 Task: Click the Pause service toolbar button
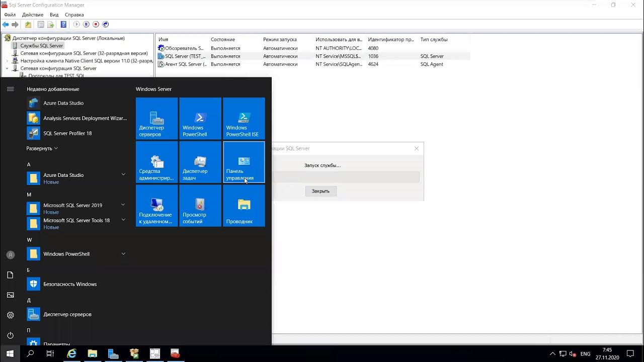point(86,24)
